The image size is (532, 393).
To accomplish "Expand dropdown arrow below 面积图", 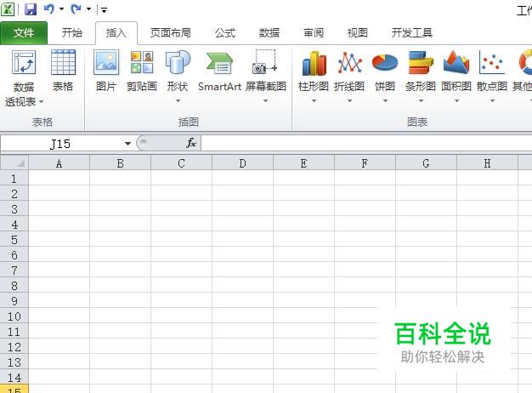I will click(x=456, y=101).
